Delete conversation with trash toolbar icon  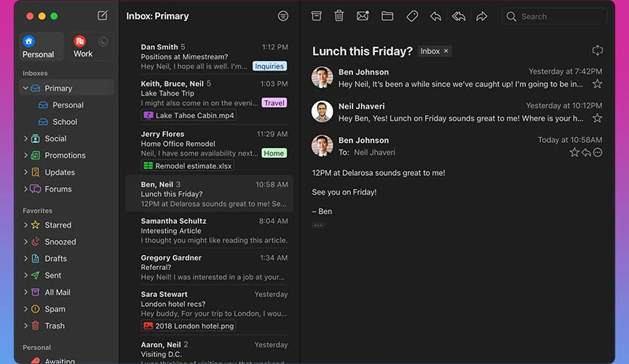pos(339,16)
